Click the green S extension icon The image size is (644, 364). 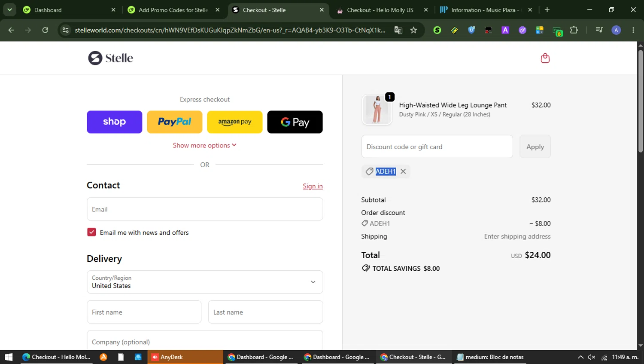(437, 30)
